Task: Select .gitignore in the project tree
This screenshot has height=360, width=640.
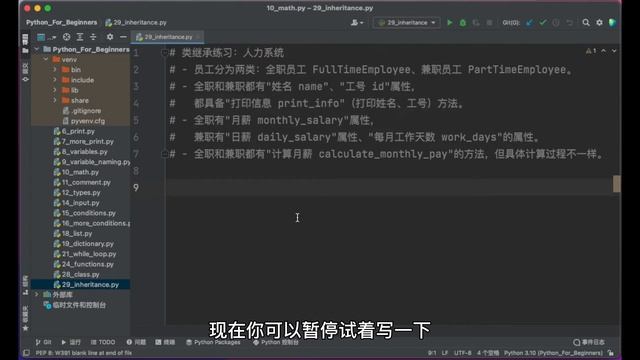Action: 82,111
